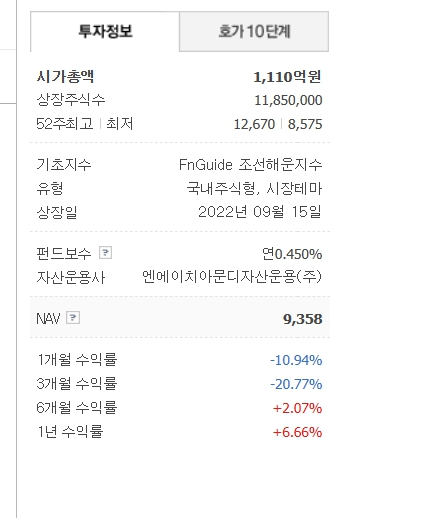Click the 1개월 수익률 value -10.94%
Viewport: 440px width, 518px height.
click(x=296, y=360)
